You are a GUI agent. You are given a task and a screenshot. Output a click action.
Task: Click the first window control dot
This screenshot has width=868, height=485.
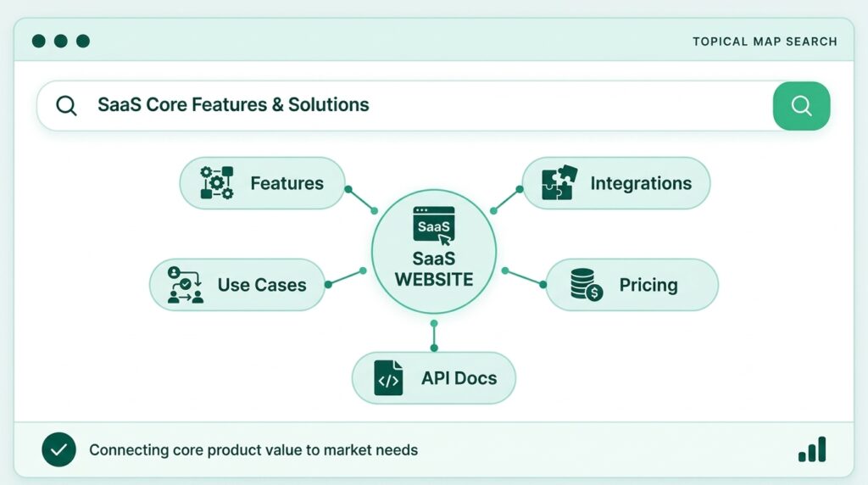click(x=39, y=41)
